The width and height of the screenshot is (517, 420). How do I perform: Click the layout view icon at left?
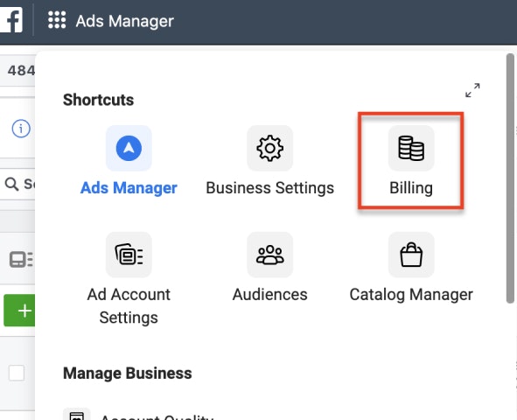[x=21, y=260]
